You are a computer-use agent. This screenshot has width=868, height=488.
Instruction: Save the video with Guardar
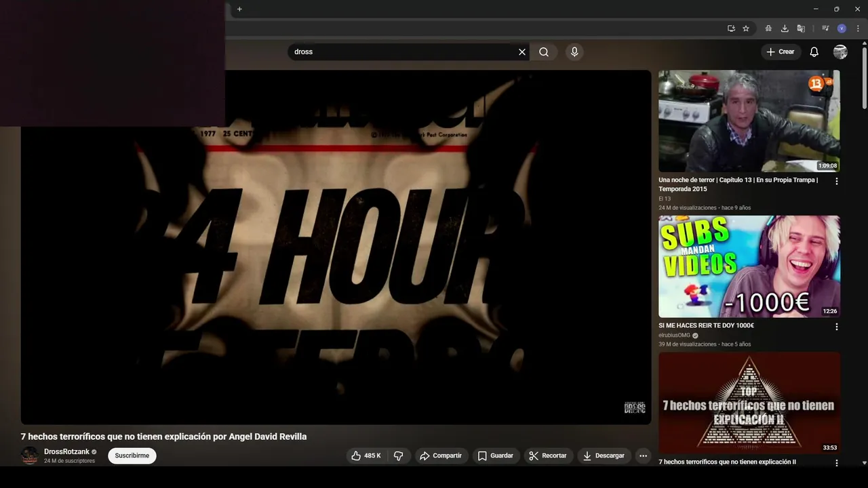point(496,456)
